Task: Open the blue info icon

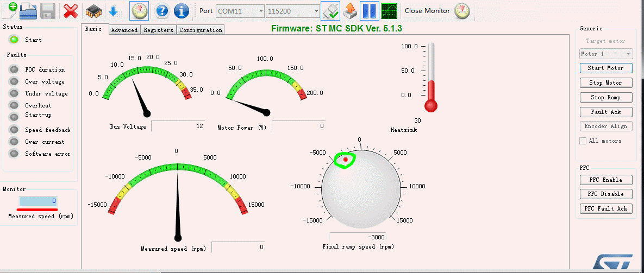Action: [182, 11]
